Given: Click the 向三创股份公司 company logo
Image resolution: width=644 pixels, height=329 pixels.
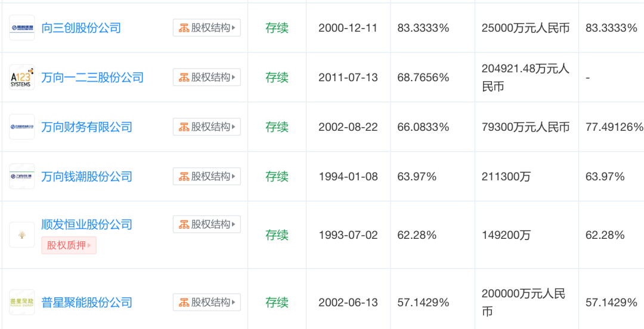Looking at the screenshot, I should click(x=22, y=28).
